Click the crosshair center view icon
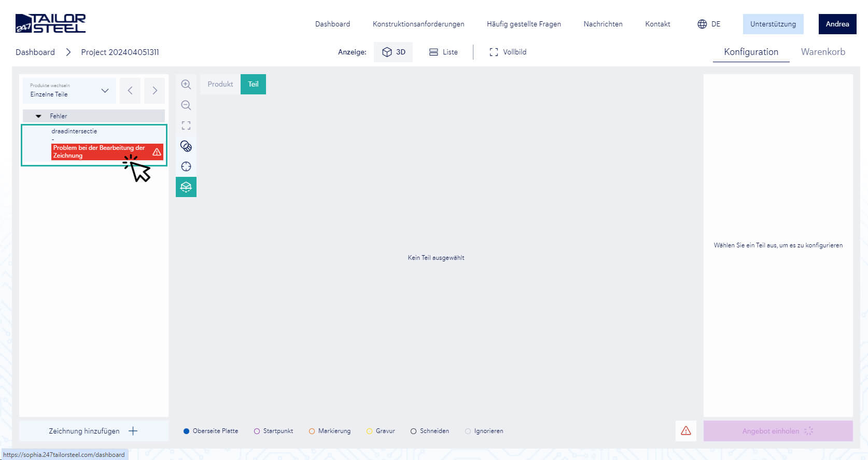The width and height of the screenshot is (868, 460). 186,166
